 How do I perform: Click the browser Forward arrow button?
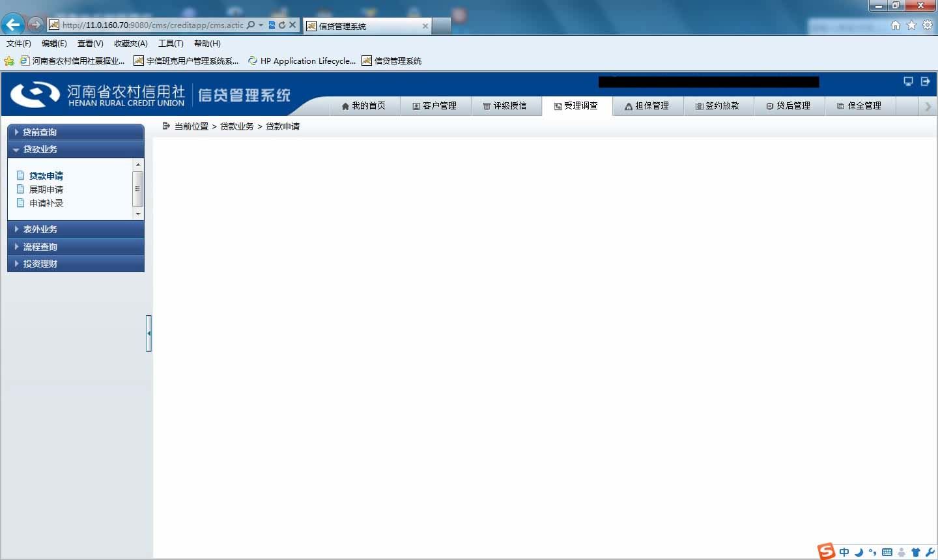[x=35, y=25]
